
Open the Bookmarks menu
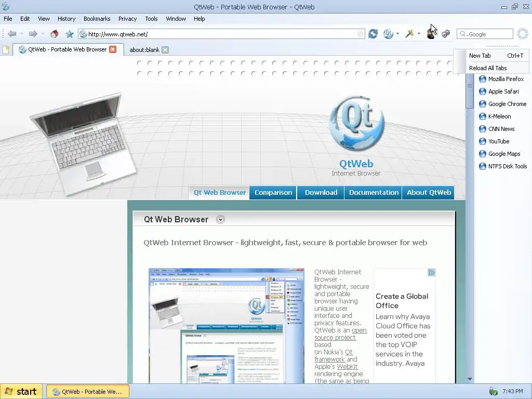pos(97,19)
